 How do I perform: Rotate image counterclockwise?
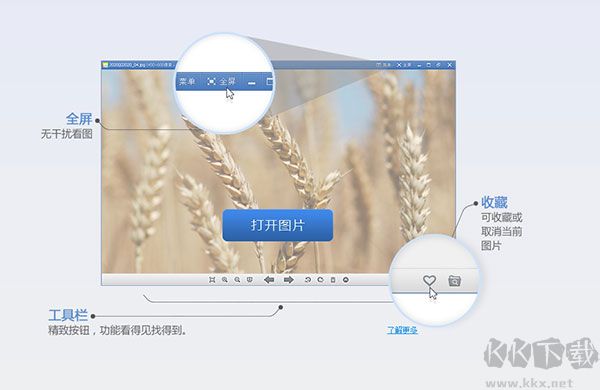(308, 280)
